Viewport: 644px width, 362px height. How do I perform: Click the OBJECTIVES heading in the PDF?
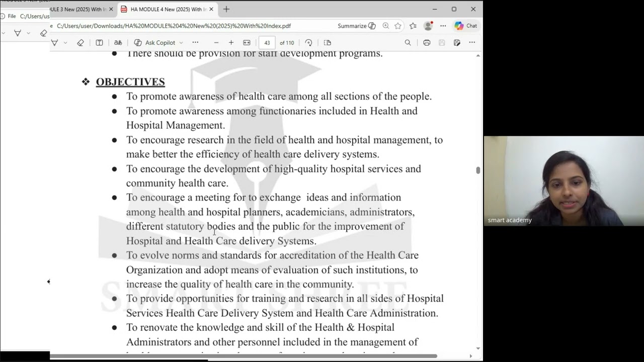pos(130,82)
